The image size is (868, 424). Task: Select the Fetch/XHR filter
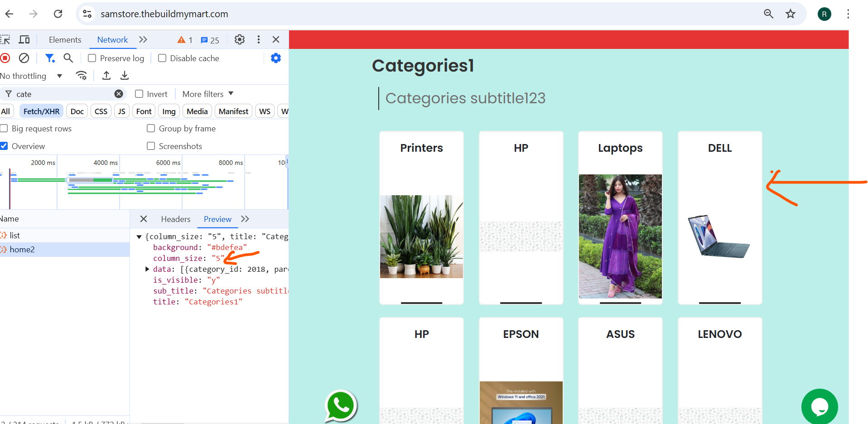tap(41, 111)
